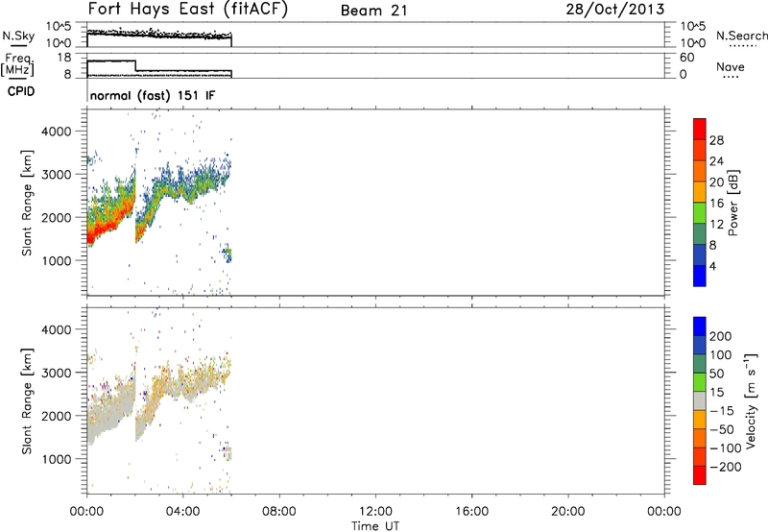Click the '08:00' time tick label
Viewport: 768px width, 532px height.
click(278, 512)
